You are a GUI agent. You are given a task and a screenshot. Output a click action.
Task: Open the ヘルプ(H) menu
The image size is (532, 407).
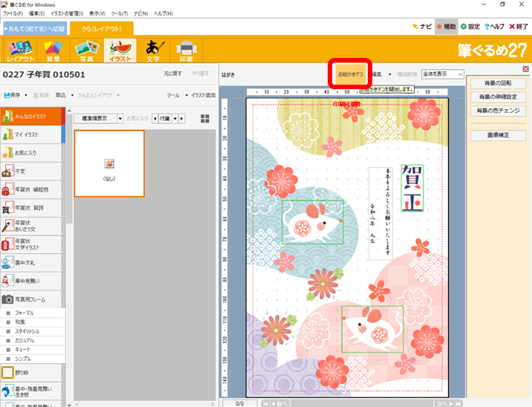163,13
